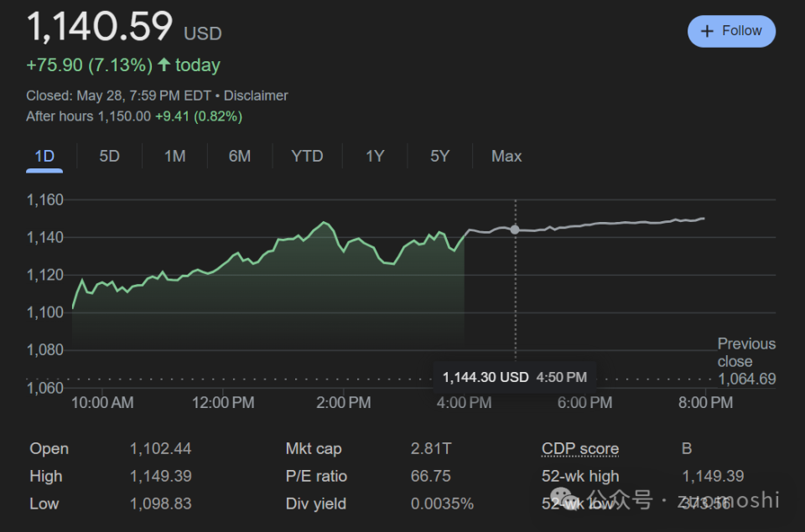This screenshot has width=805, height=532.
Task: Click the P/E ratio label
Action: pos(316,476)
